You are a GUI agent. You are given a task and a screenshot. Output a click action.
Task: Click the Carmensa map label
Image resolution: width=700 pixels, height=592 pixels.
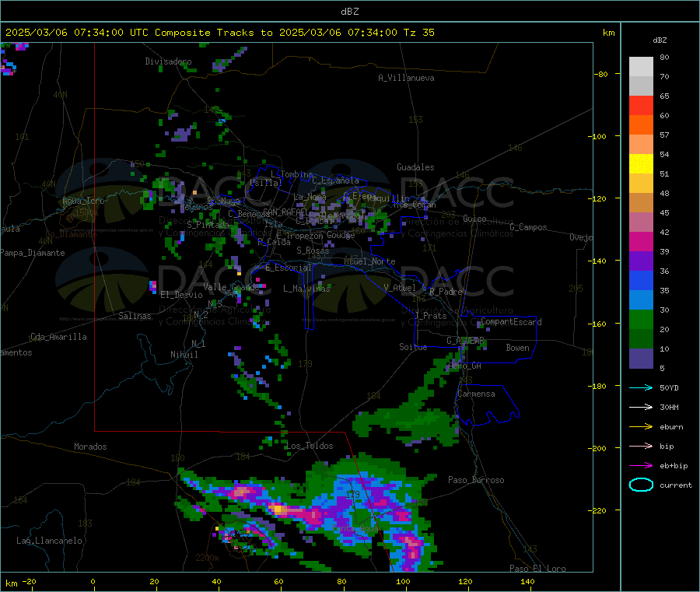pyautogui.click(x=476, y=394)
